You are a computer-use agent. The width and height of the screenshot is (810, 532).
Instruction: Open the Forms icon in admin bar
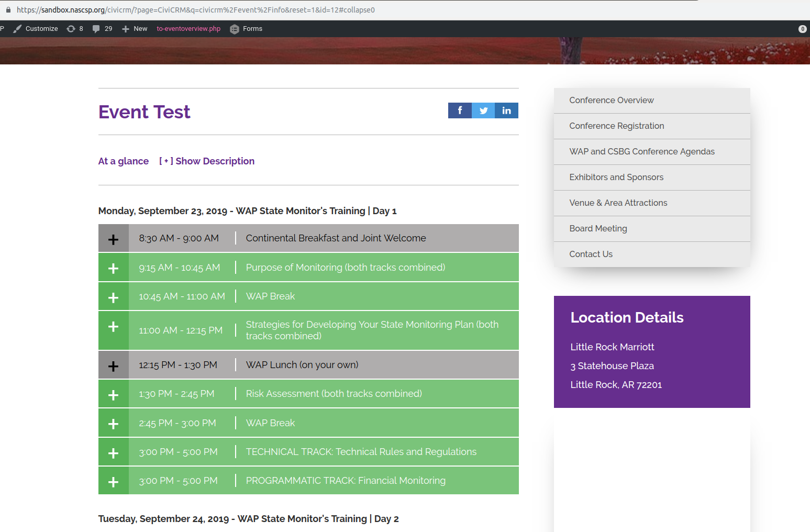[x=235, y=29]
